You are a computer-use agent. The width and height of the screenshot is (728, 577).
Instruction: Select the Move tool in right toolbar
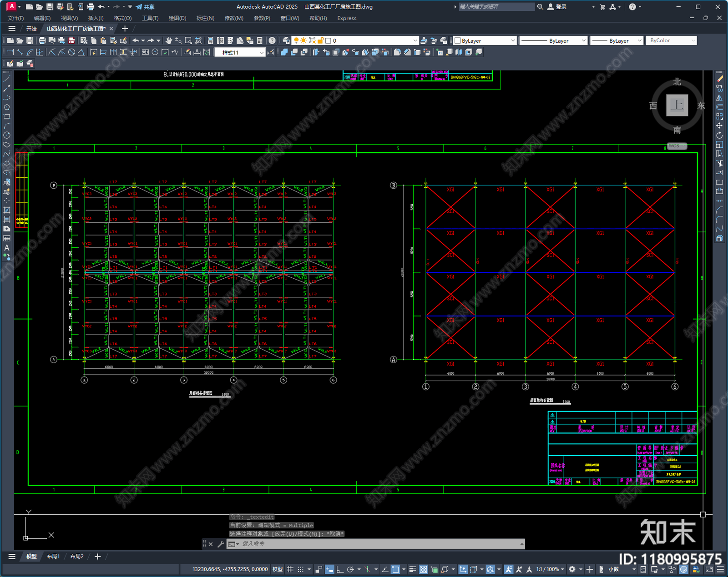pyautogui.click(x=719, y=125)
